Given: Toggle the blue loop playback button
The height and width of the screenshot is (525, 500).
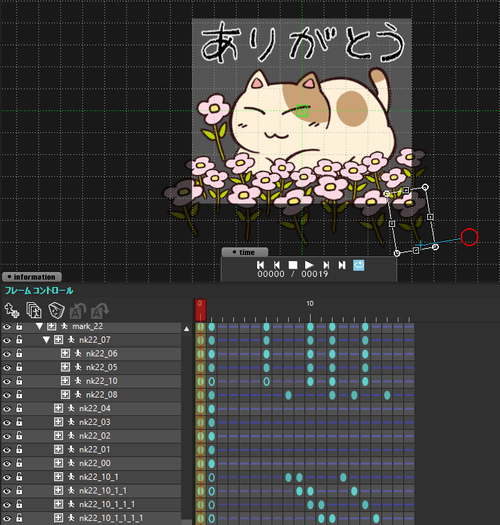Looking at the screenshot, I should point(359,265).
